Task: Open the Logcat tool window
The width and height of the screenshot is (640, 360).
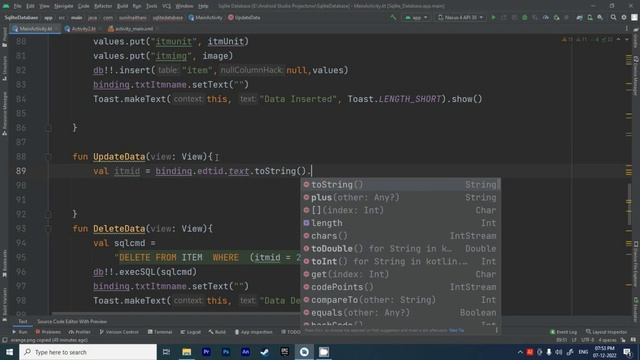Action: [191, 332]
